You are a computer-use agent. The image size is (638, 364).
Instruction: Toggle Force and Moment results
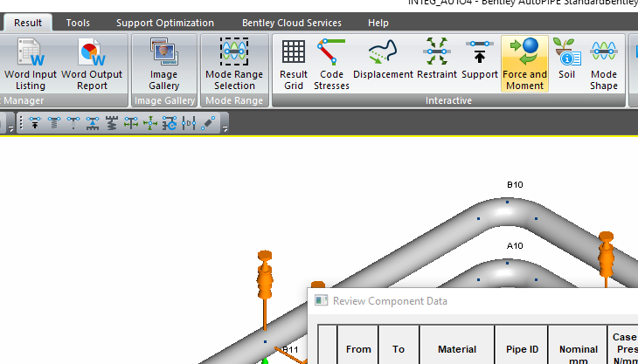(x=524, y=64)
